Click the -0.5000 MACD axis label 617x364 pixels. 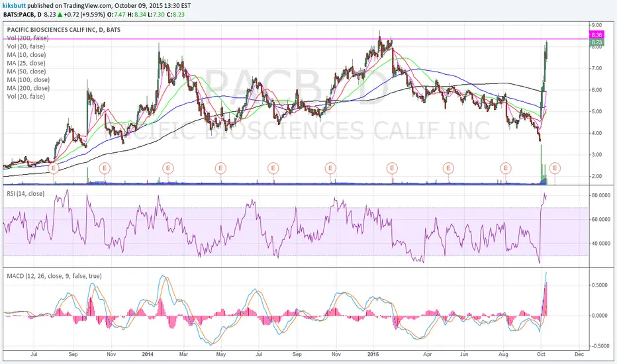tap(599, 346)
